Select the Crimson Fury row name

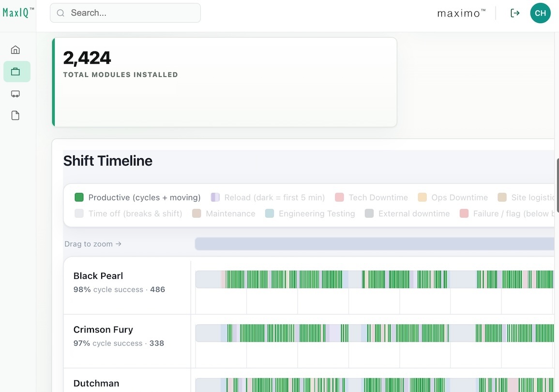click(103, 330)
